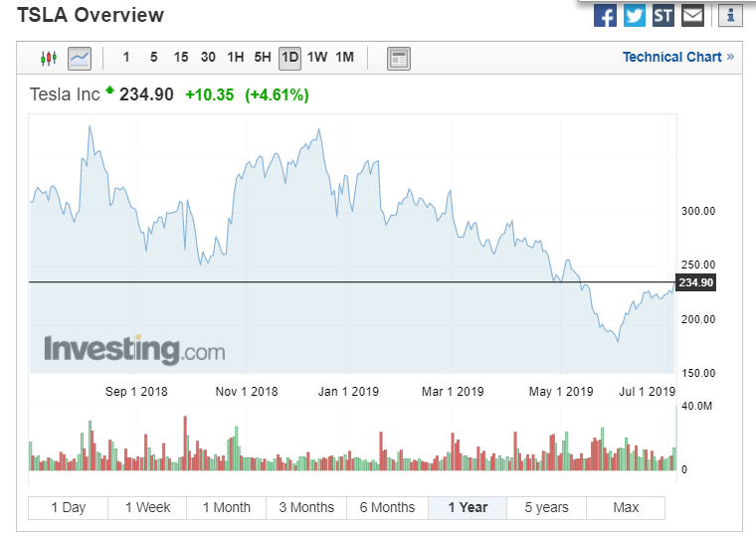Viewport: 756px width, 537px height.
Task: Show the 5 years range
Action: (547, 507)
